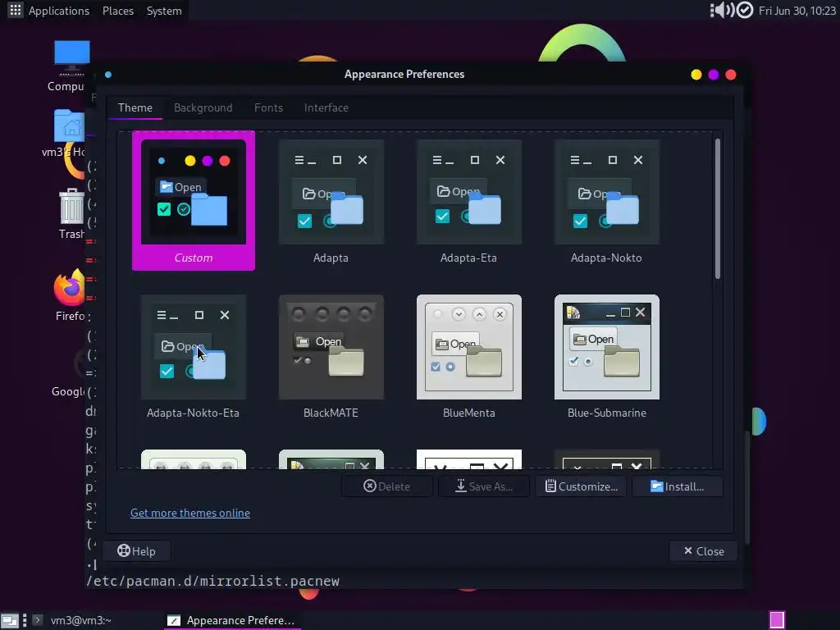This screenshot has height=630, width=840.
Task: Click the blue dot window menu icon
Action: point(108,75)
